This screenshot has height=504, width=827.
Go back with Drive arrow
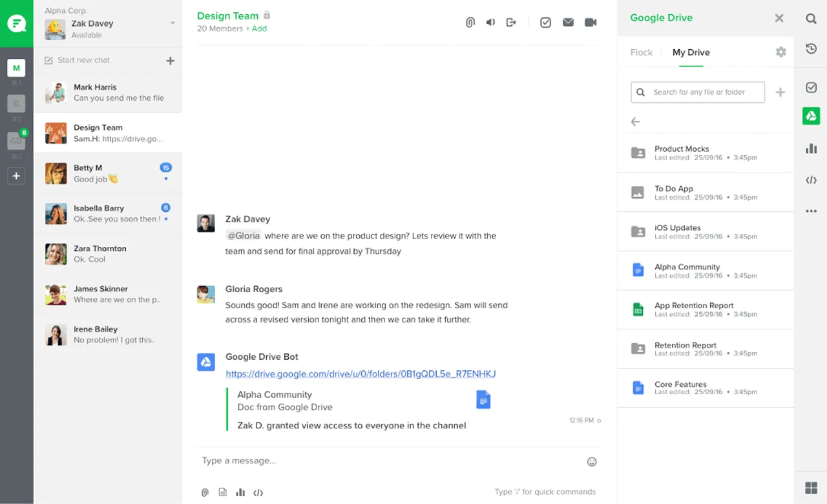click(636, 121)
